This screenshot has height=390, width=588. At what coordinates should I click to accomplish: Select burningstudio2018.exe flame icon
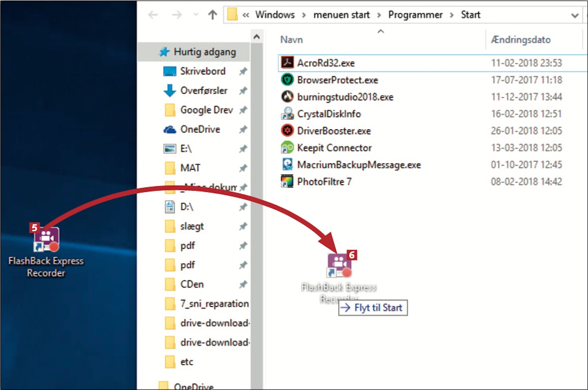click(287, 97)
